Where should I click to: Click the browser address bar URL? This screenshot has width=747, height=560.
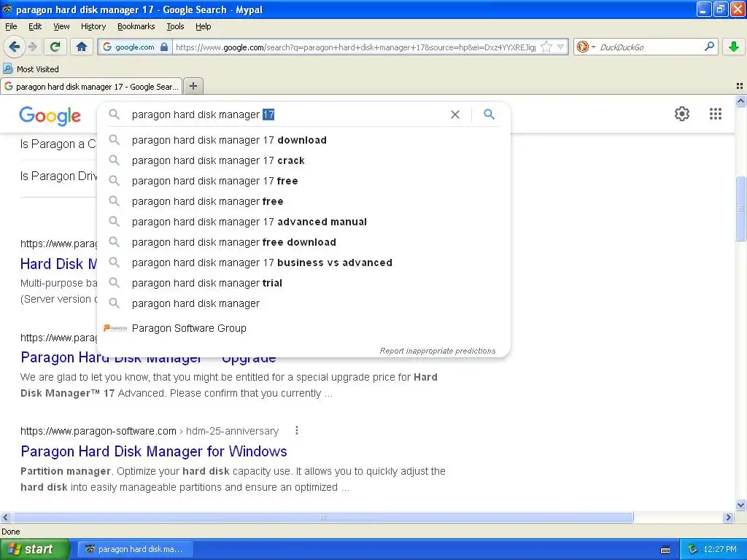pyautogui.click(x=355, y=47)
